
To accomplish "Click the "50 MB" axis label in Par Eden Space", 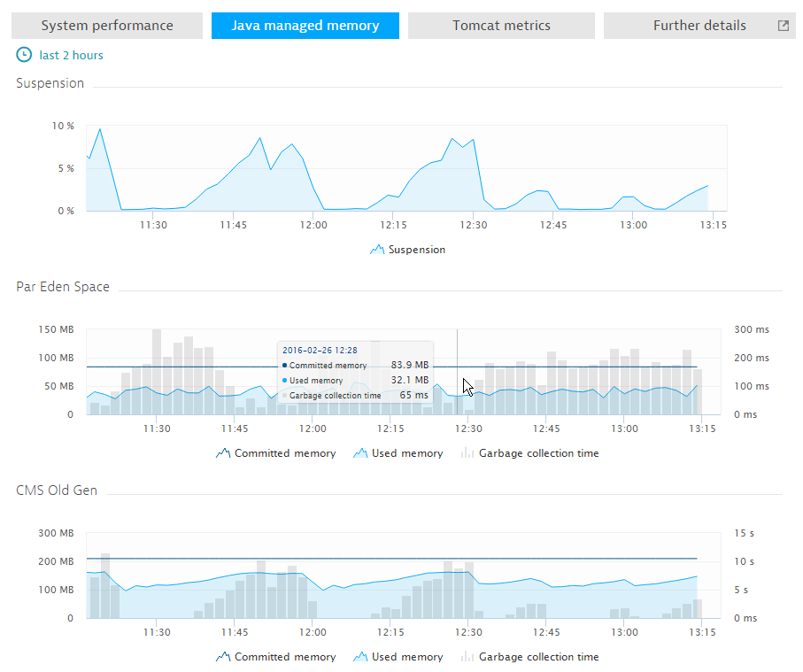I will pyautogui.click(x=59, y=386).
